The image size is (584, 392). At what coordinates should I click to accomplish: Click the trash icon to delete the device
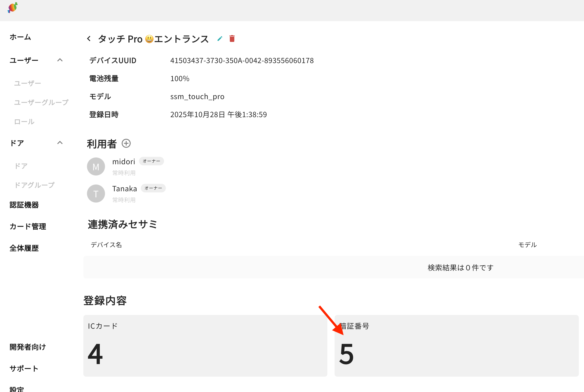[x=232, y=39]
